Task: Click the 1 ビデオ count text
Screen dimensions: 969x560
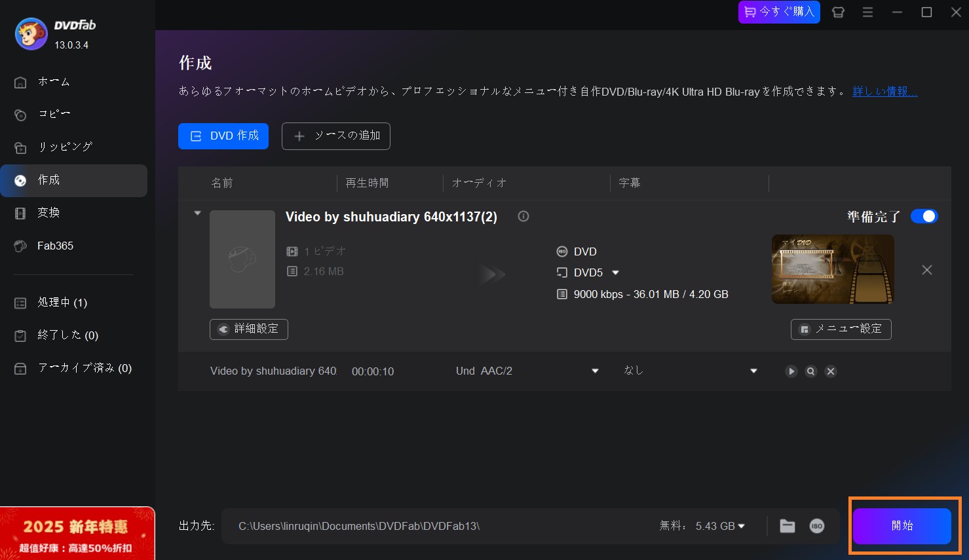Action: tap(325, 252)
